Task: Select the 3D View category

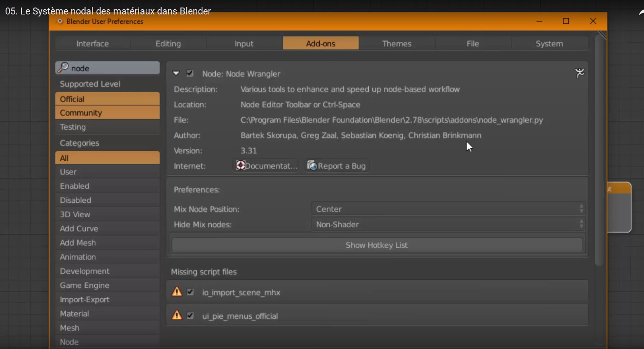Action: [x=107, y=214]
